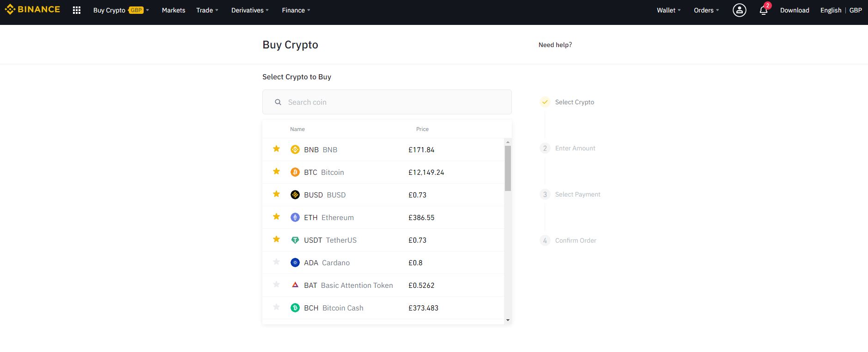Toggle the favorite star for ADA Cardano
Image resolution: width=868 pixels, height=352 pixels.
[x=276, y=262]
